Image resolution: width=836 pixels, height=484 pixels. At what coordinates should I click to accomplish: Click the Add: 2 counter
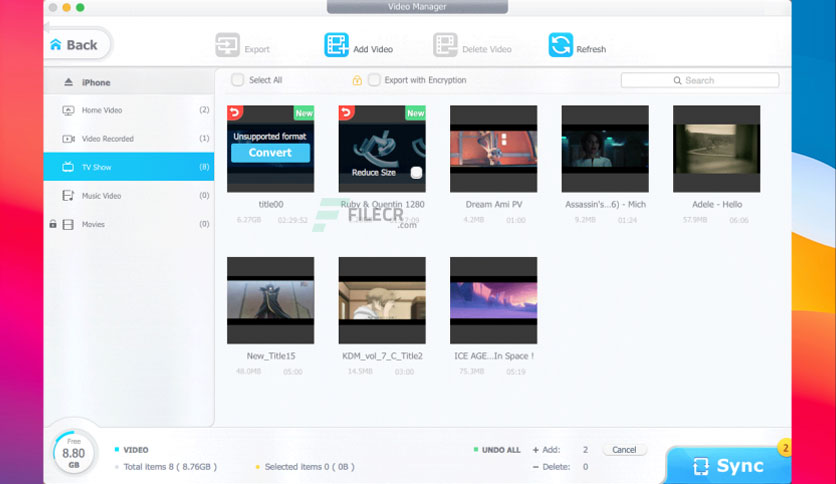click(561, 450)
